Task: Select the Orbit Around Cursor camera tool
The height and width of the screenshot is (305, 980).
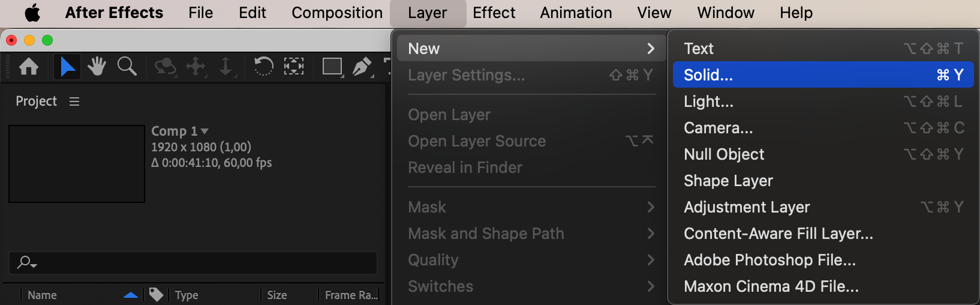Action: point(165,66)
